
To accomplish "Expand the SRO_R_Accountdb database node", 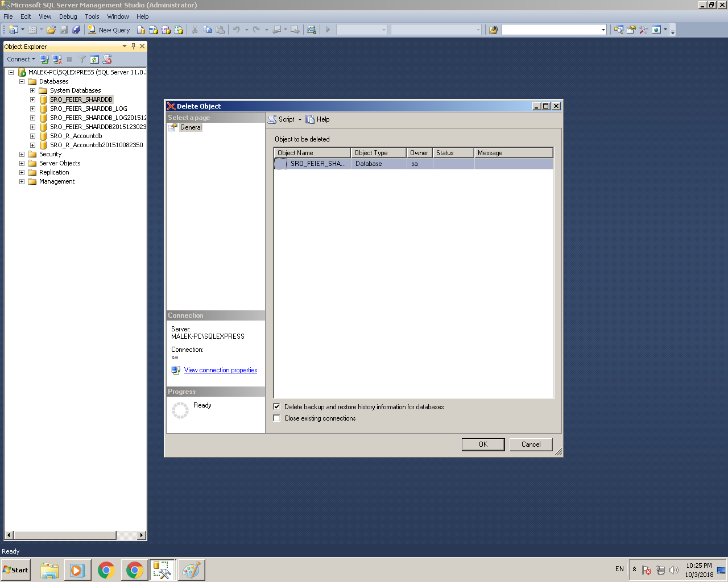I will [x=32, y=136].
